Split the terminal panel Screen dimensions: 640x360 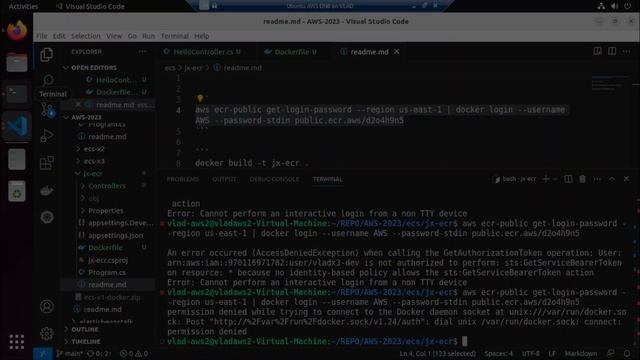click(568, 179)
